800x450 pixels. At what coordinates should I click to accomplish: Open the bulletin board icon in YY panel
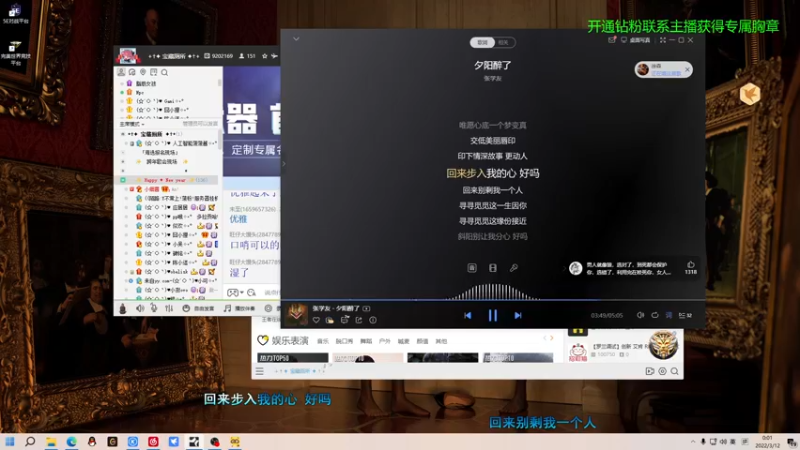tap(154, 72)
